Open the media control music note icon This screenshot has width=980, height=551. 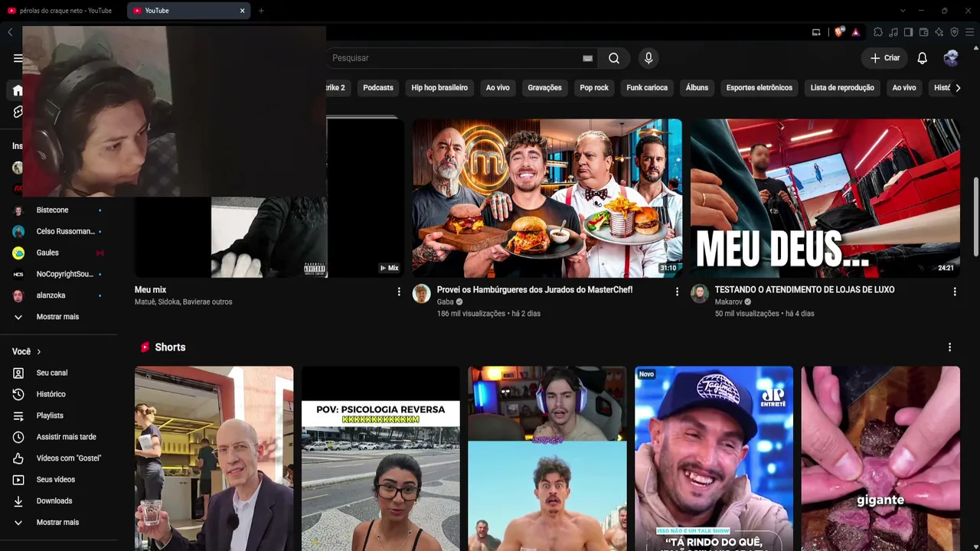click(x=893, y=32)
